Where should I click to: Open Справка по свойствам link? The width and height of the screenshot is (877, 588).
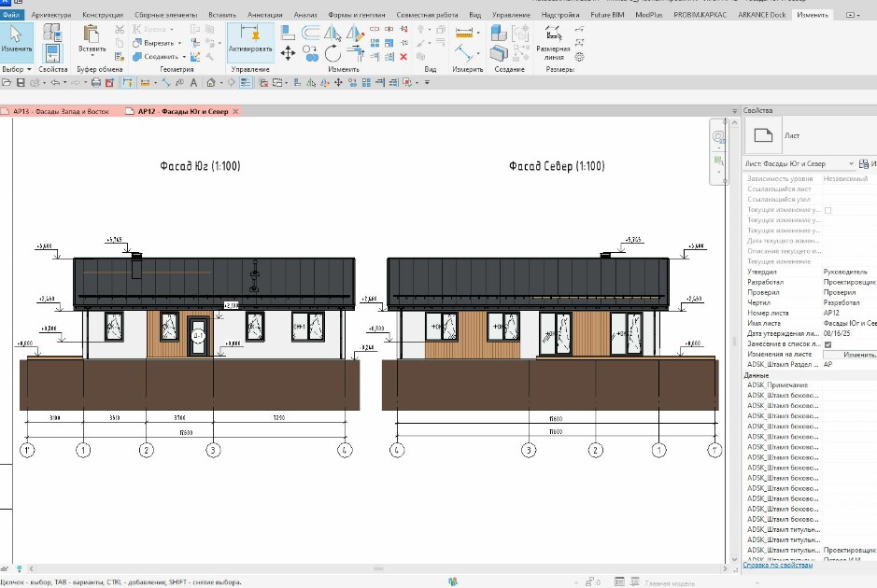click(x=777, y=565)
